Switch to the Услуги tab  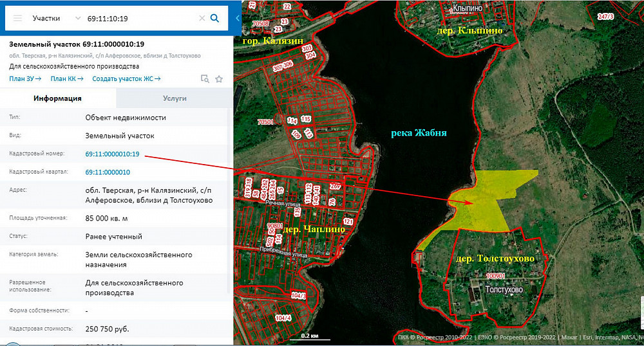174,98
